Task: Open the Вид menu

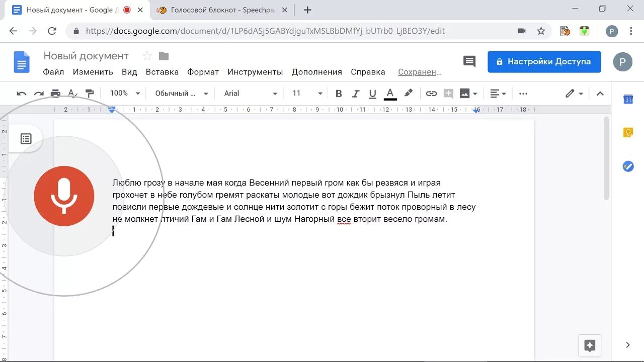Action: (129, 72)
